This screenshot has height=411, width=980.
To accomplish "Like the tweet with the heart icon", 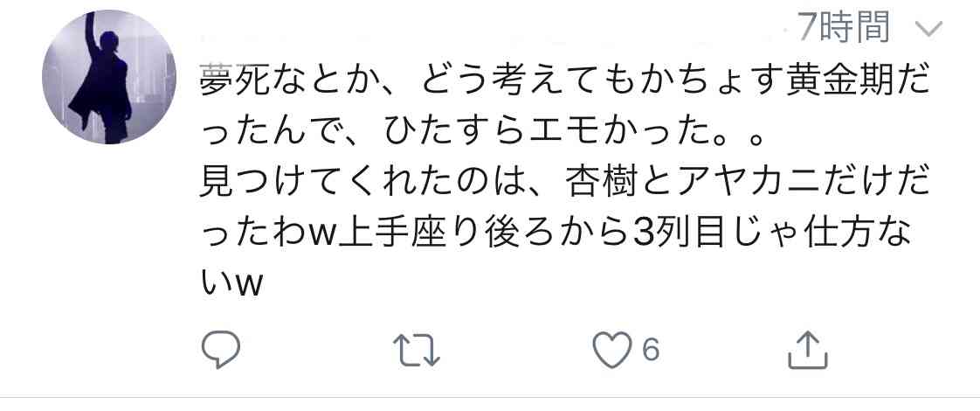I will (612, 350).
